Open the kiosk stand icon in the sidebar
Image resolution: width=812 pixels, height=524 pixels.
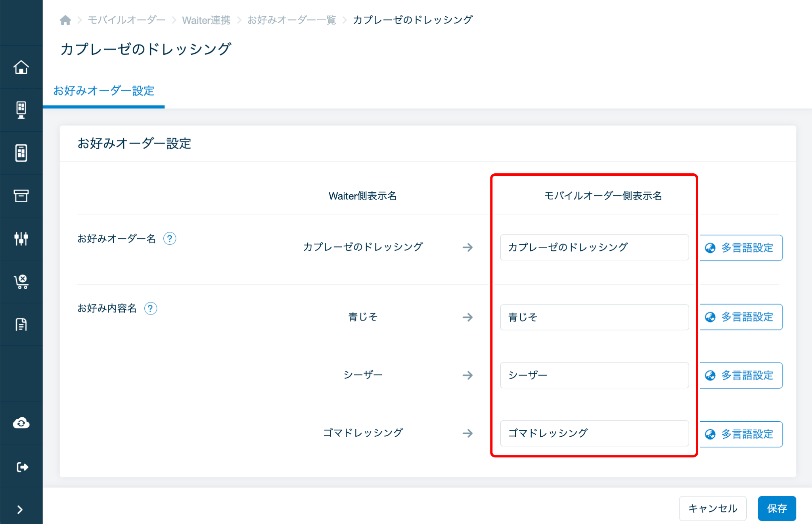pyautogui.click(x=21, y=110)
